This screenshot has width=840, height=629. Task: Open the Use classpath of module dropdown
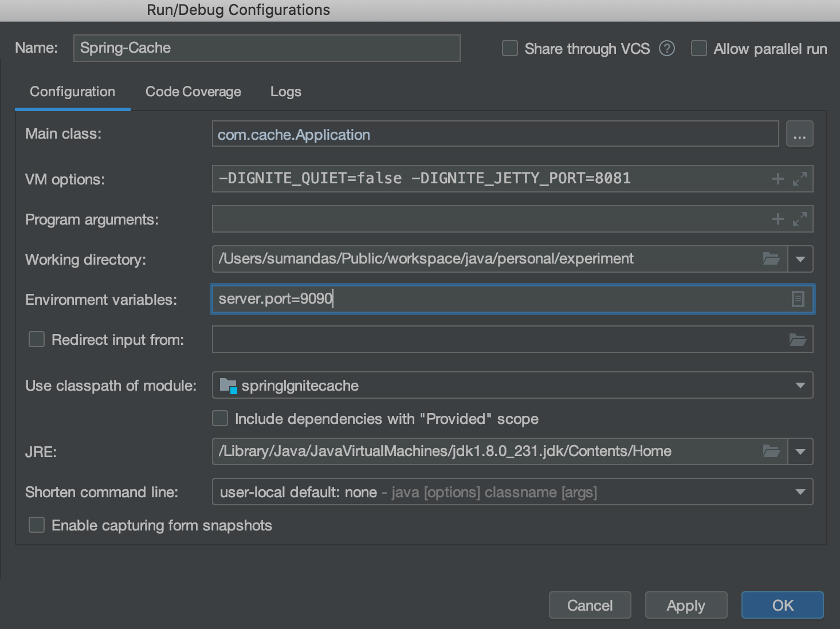[800, 385]
